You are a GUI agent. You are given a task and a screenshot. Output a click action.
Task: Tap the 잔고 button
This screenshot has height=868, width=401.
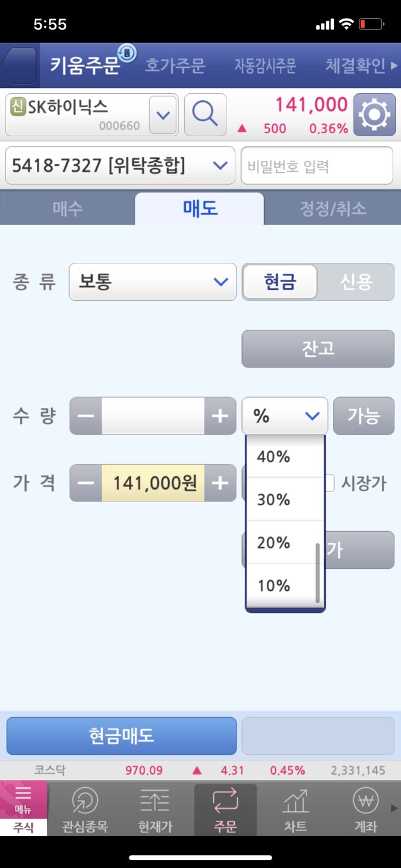(317, 348)
